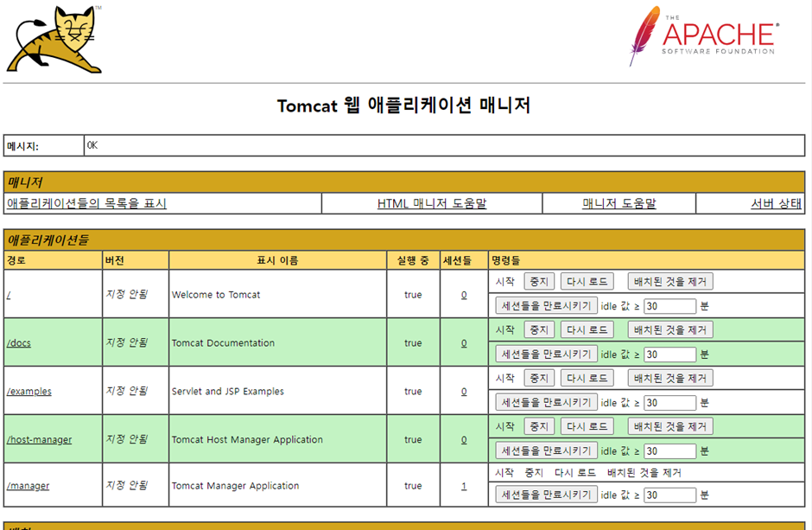Expire sessions for /docs application

click(546, 354)
